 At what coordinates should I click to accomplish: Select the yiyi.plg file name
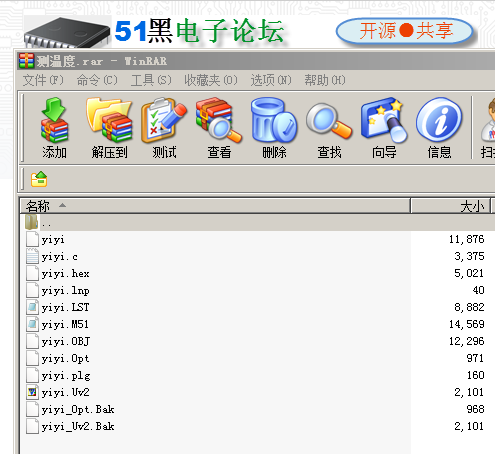pyautogui.click(x=66, y=376)
